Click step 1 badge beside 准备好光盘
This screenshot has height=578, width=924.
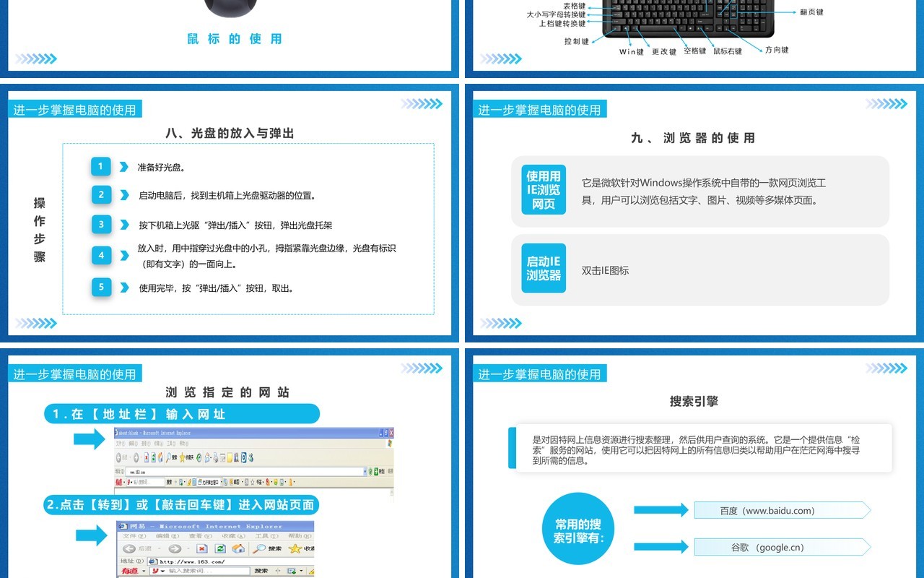[x=101, y=166]
